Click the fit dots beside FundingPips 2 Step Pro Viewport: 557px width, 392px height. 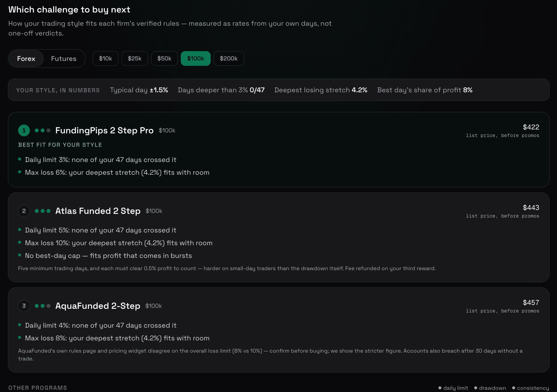[43, 130]
